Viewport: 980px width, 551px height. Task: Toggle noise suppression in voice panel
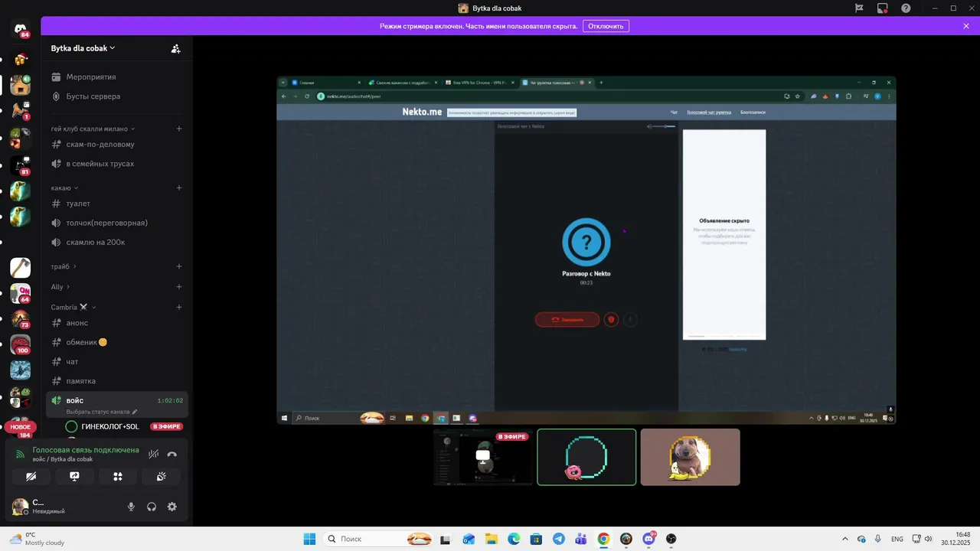click(x=153, y=454)
